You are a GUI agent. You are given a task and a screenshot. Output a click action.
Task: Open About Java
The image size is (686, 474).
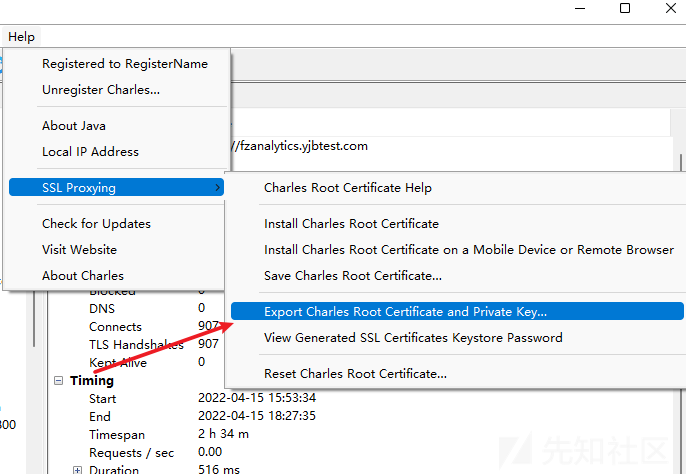[x=74, y=126]
